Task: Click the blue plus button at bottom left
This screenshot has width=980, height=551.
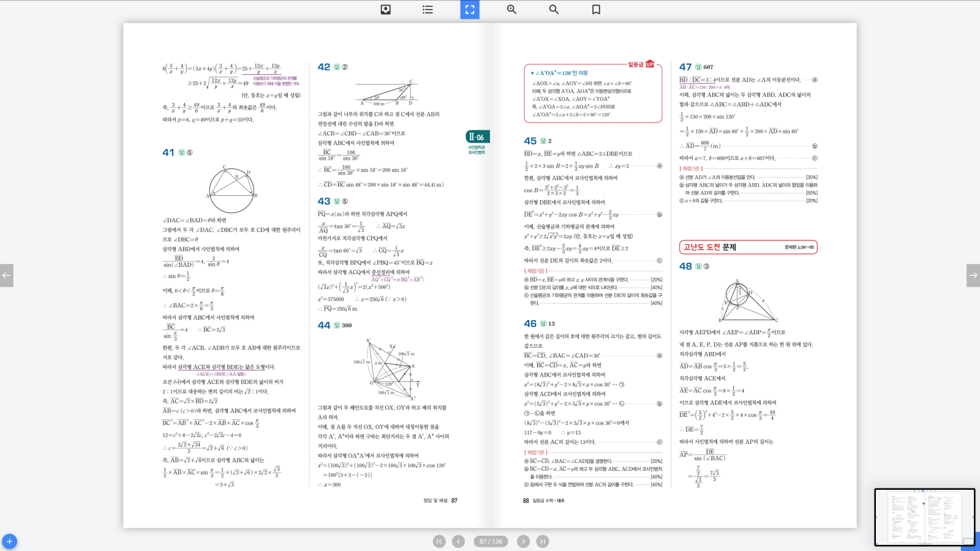Action: click(9, 541)
